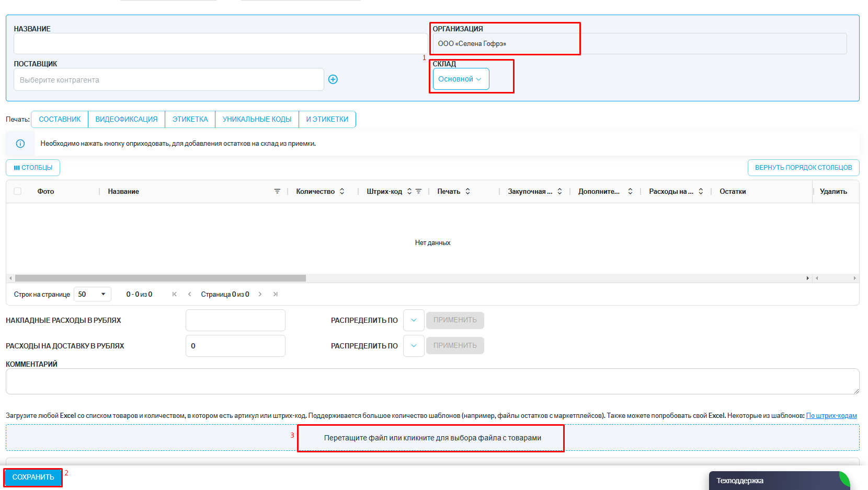Go to next table page
Image resolution: width=868 pixels, height=490 pixels.
click(260, 294)
